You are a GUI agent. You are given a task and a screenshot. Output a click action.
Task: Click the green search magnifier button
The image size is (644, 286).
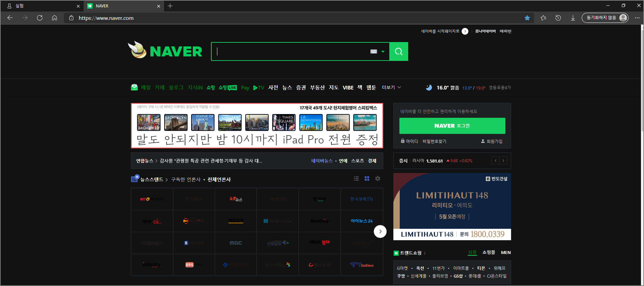point(399,51)
